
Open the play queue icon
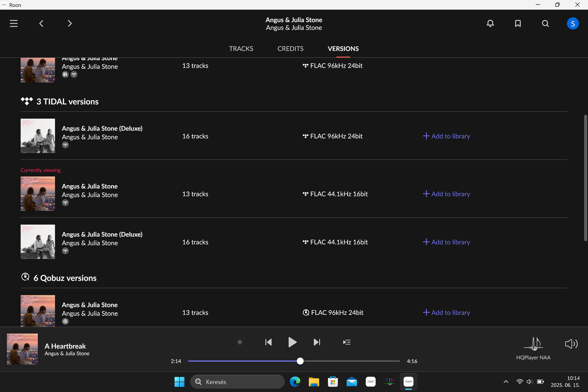tap(347, 342)
